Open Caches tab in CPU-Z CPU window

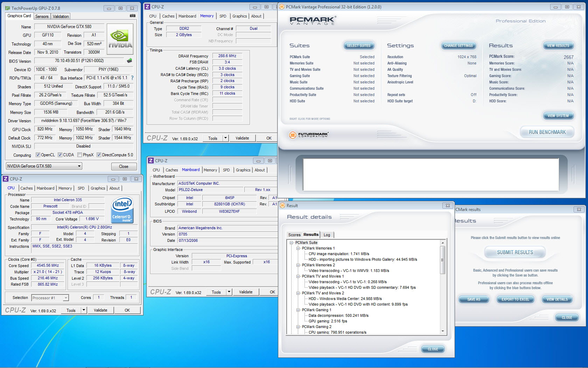[27, 188]
